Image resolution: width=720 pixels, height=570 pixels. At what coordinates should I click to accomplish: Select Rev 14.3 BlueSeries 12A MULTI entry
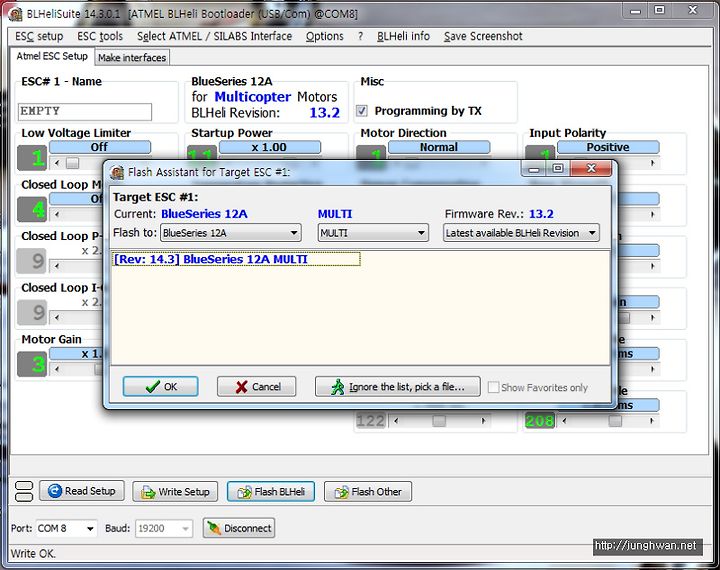coord(236,259)
